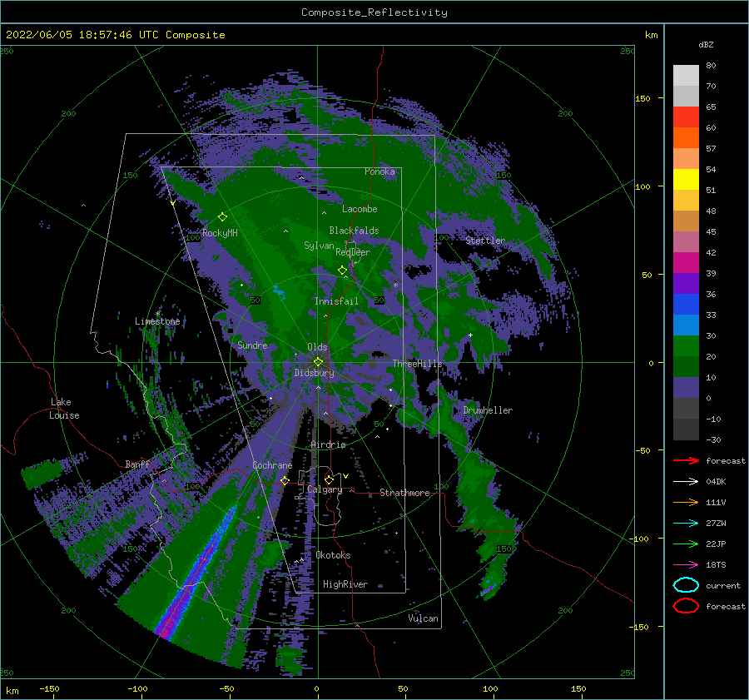Click the lightest gray swatch below 80

click(x=686, y=76)
